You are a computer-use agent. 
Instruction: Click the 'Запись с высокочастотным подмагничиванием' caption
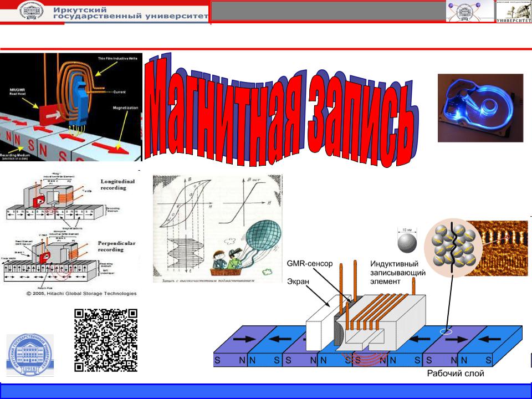click(208, 280)
